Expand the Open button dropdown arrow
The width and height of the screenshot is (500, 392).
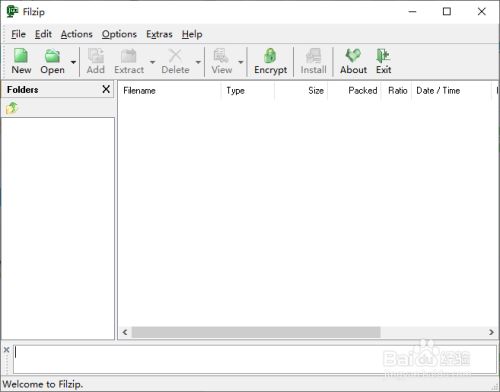(x=73, y=62)
